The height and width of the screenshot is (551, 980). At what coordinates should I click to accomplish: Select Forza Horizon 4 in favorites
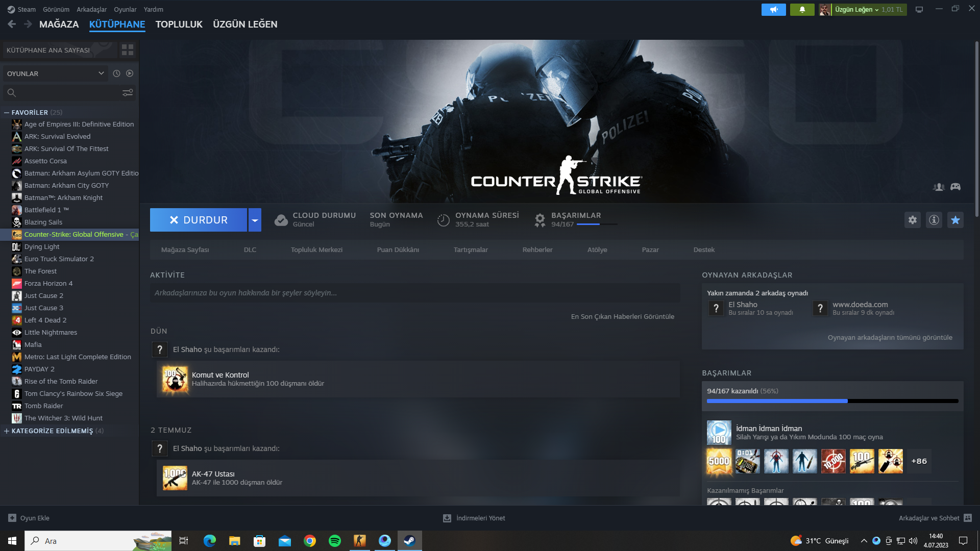pyautogui.click(x=48, y=283)
